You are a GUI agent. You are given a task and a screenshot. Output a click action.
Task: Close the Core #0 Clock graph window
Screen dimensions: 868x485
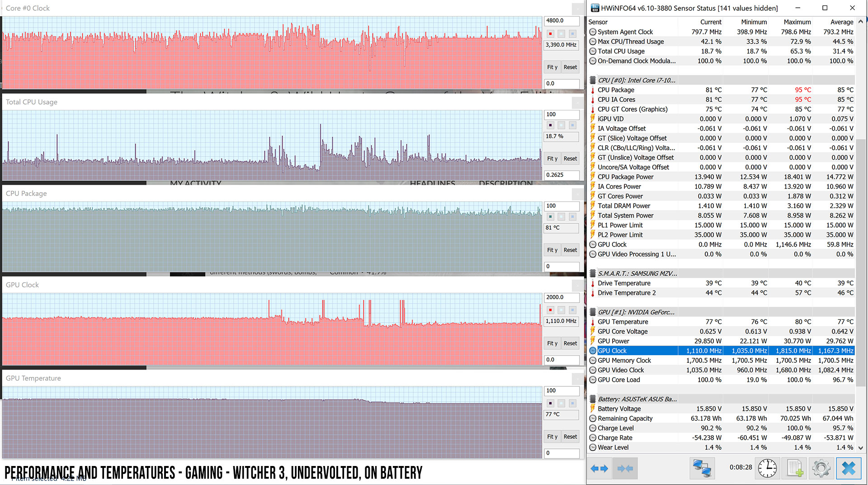pyautogui.click(x=578, y=9)
